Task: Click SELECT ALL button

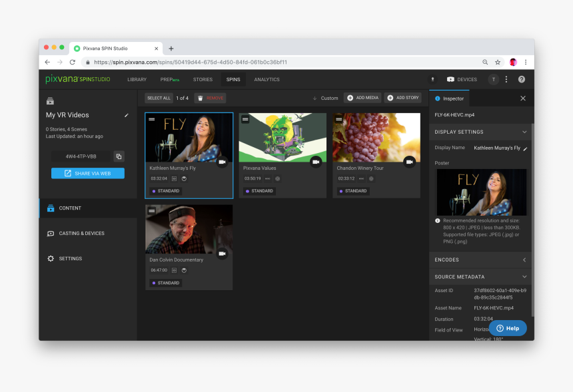Action: point(159,98)
